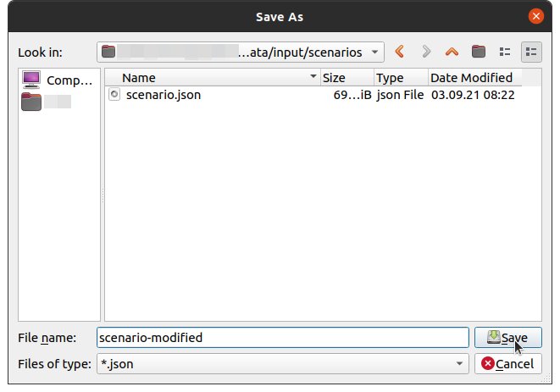Sort files by Type column
This screenshot has width=560, height=392.
pyautogui.click(x=400, y=78)
